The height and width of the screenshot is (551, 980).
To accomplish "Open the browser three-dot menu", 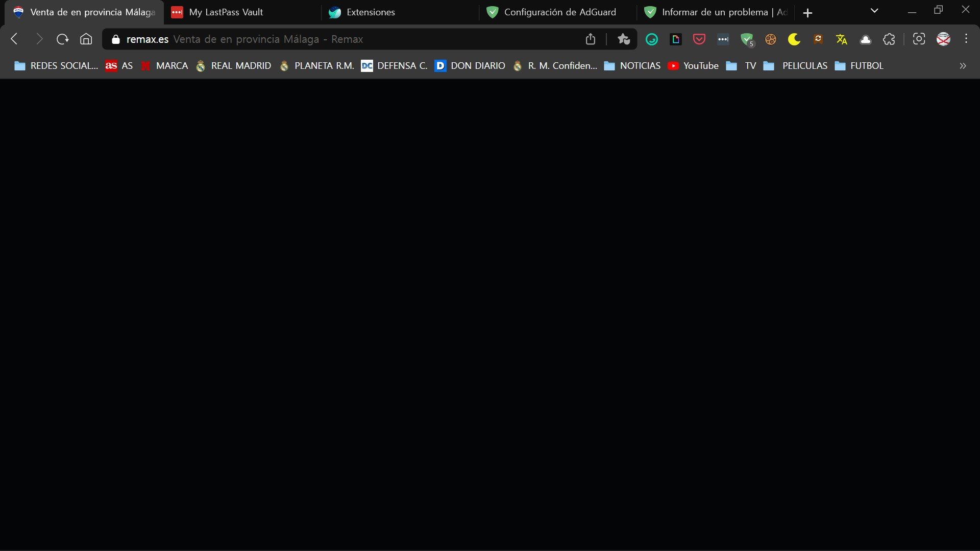I will (966, 39).
